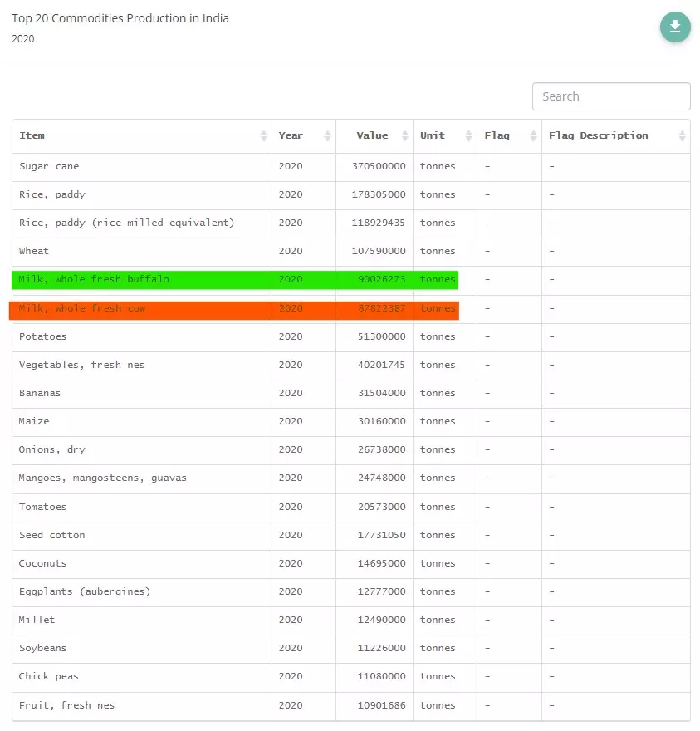Screen dimensions: 700x731
Task: Click value 12490000 for Millet
Action: pyautogui.click(x=382, y=620)
